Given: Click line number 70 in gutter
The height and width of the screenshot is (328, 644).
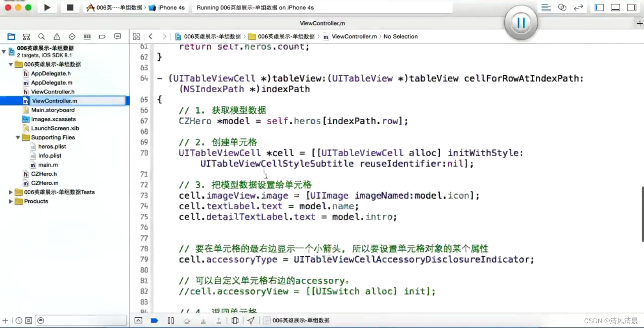Looking at the screenshot, I should click(x=144, y=153).
